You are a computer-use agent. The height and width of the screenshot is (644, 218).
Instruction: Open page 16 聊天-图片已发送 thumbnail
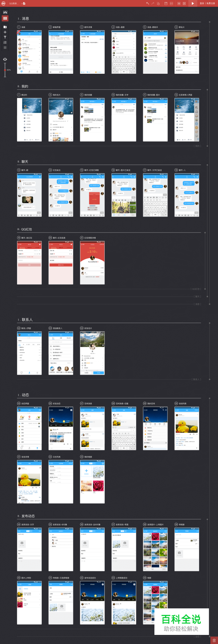[124, 195]
